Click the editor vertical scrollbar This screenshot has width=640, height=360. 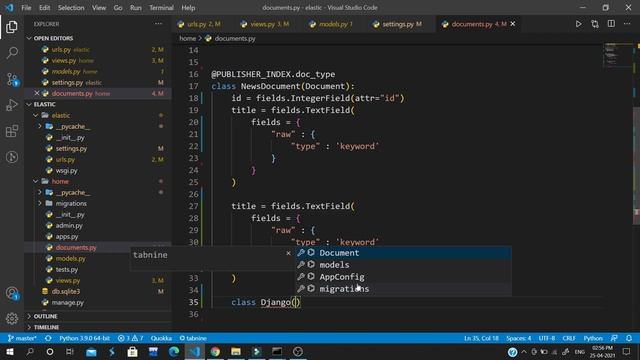(x=636, y=165)
